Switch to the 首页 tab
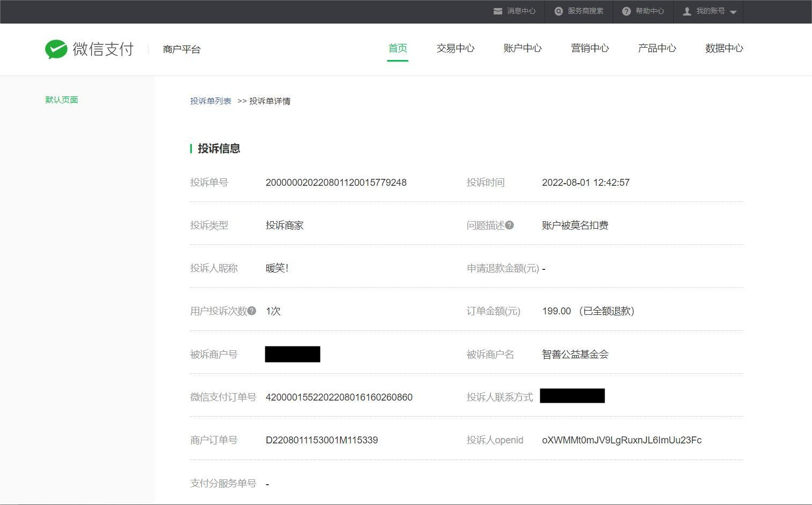Screen dimensions: 812x505 click(x=398, y=48)
